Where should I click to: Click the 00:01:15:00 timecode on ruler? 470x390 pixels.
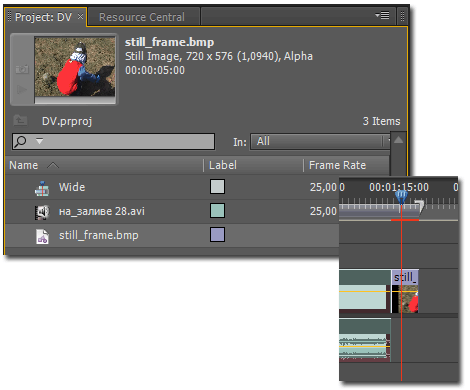399,187
